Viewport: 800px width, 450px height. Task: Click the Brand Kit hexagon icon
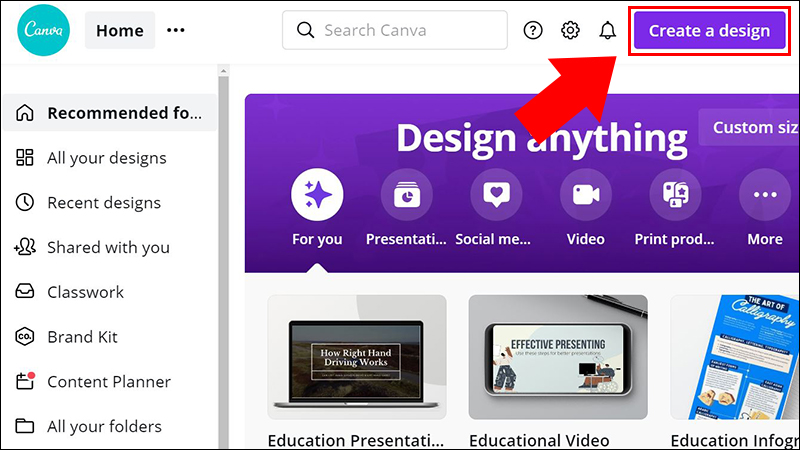tap(24, 337)
